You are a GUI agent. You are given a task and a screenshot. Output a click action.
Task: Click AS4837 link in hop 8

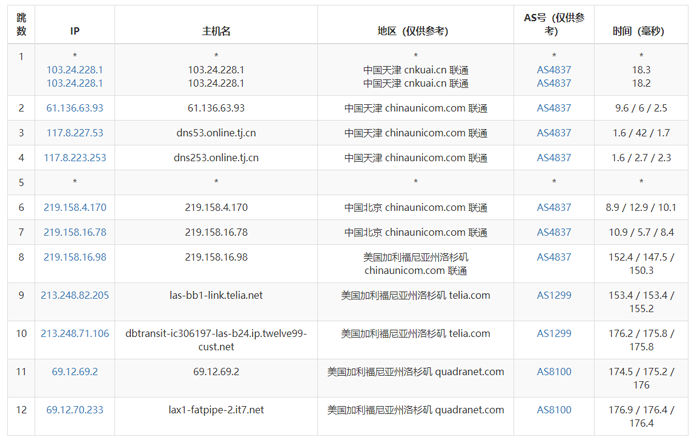(554, 257)
